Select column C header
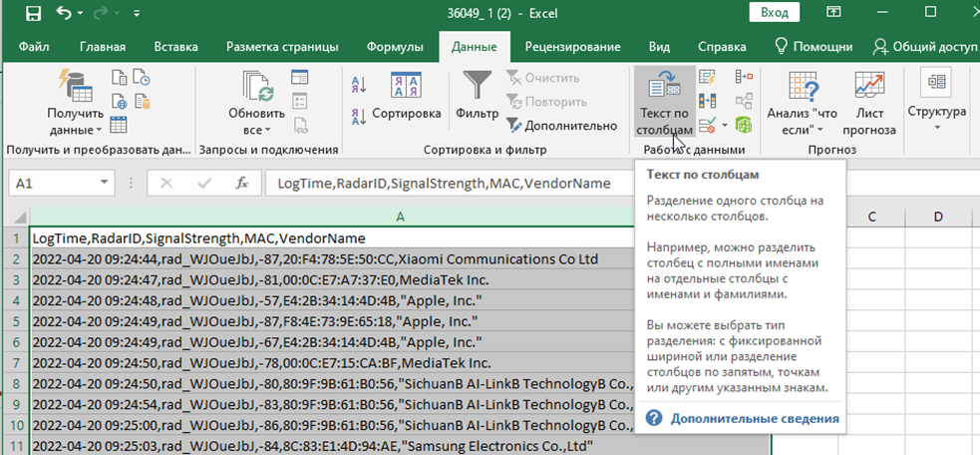 point(871,217)
